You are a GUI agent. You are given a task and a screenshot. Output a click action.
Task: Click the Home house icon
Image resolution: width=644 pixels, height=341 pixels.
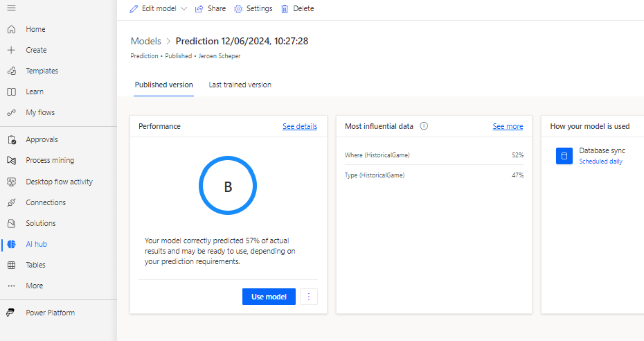tap(12, 29)
